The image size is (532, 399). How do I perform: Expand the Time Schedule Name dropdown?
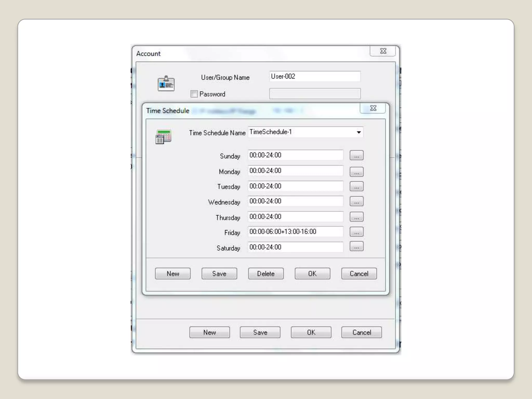tap(359, 132)
